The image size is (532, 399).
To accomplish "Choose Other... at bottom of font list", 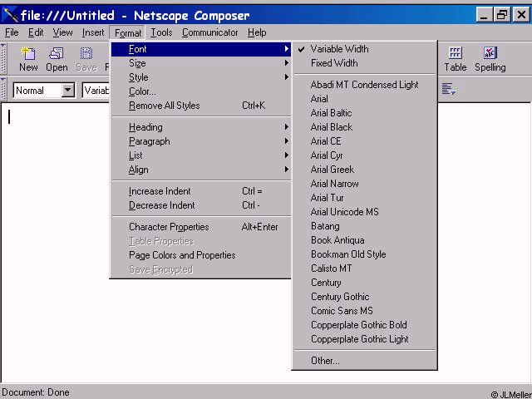I will pos(364,361).
